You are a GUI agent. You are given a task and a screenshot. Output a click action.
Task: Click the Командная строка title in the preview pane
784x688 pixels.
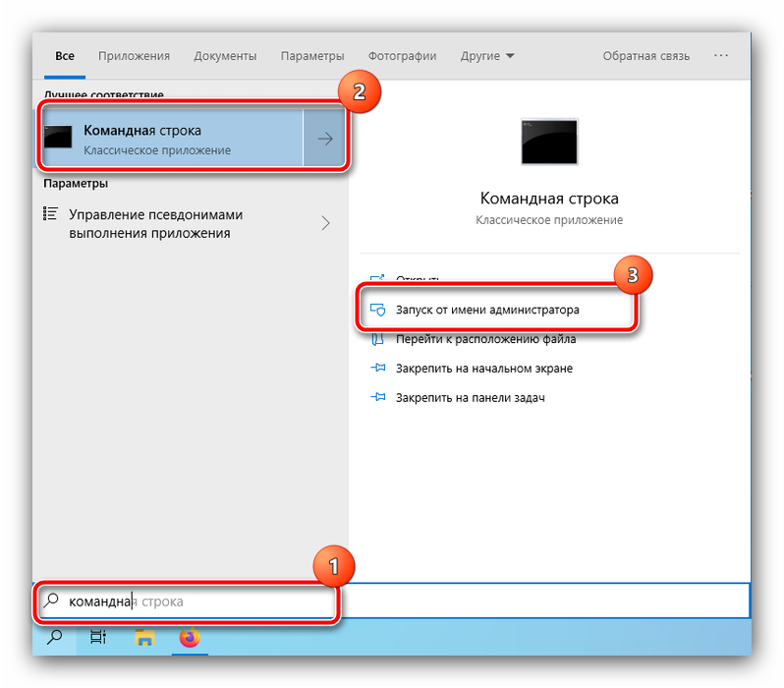(549, 199)
